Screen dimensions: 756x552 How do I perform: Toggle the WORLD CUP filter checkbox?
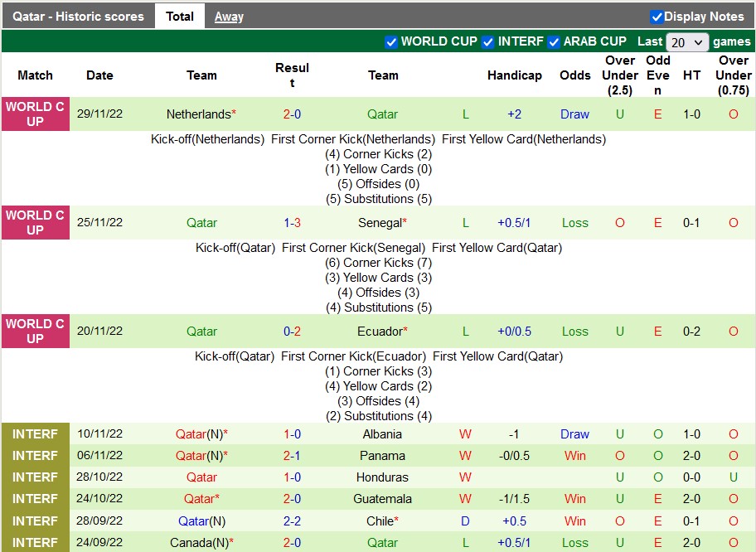coord(391,41)
